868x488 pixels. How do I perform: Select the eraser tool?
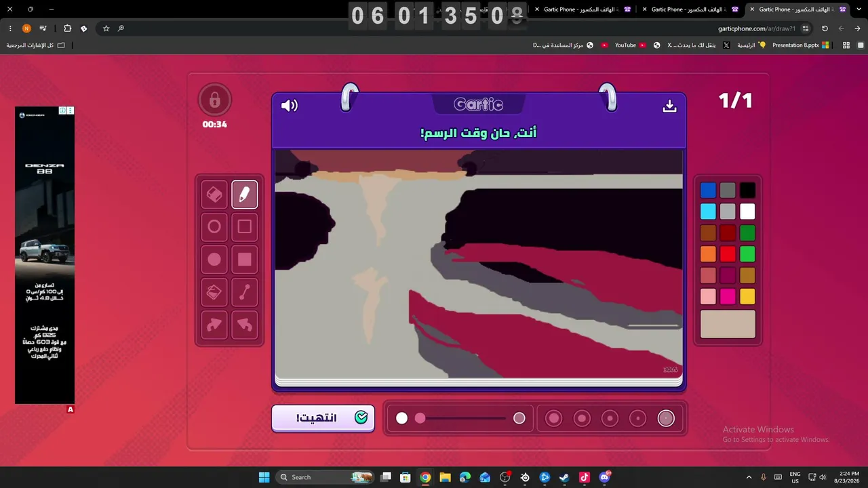(x=214, y=195)
